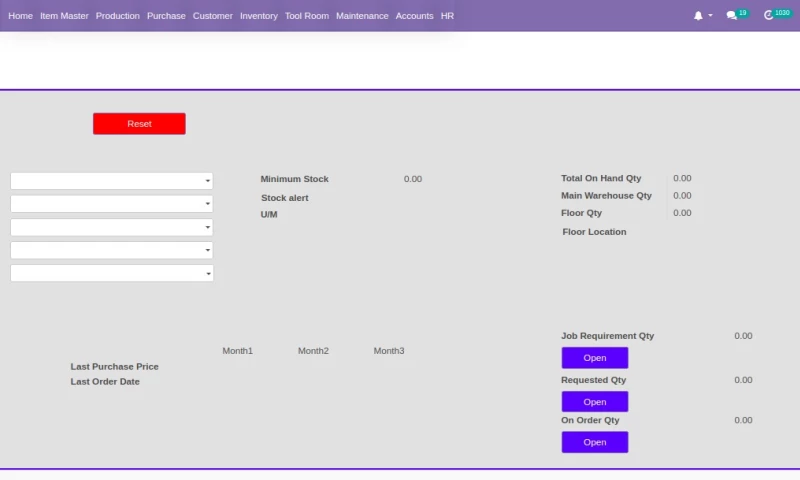
Task: Select the Production menu
Action: 118,16
